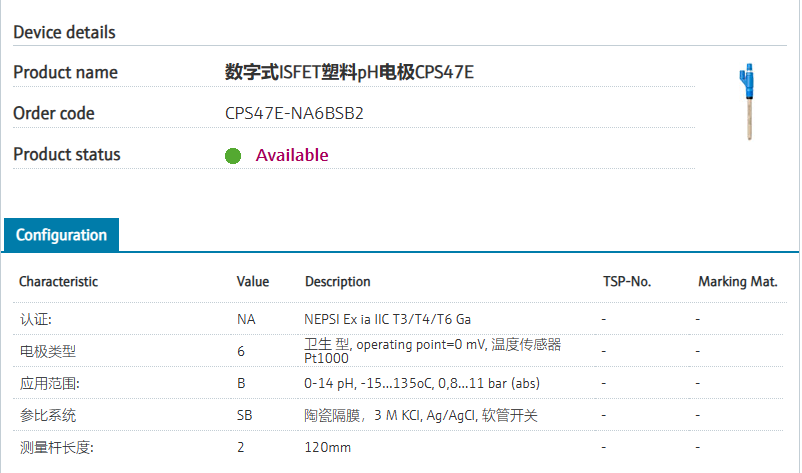Click the product name 数字式ISFET塑料pH电极CPS47E
The height and width of the screenshot is (473, 802).
point(349,73)
